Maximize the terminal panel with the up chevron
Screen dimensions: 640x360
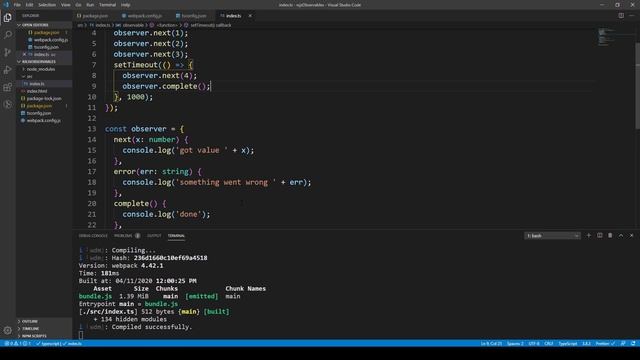click(x=621, y=236)
